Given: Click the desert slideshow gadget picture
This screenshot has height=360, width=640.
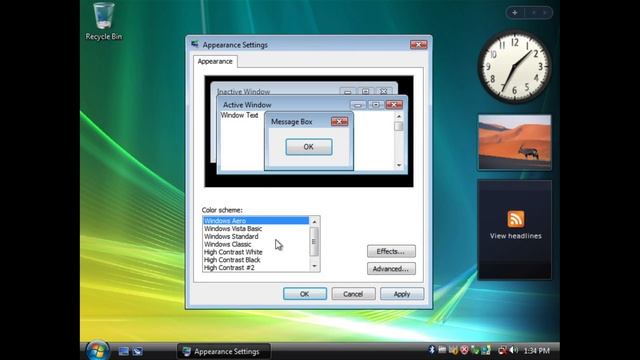Looking at the screenshot, I should (515, 142).
